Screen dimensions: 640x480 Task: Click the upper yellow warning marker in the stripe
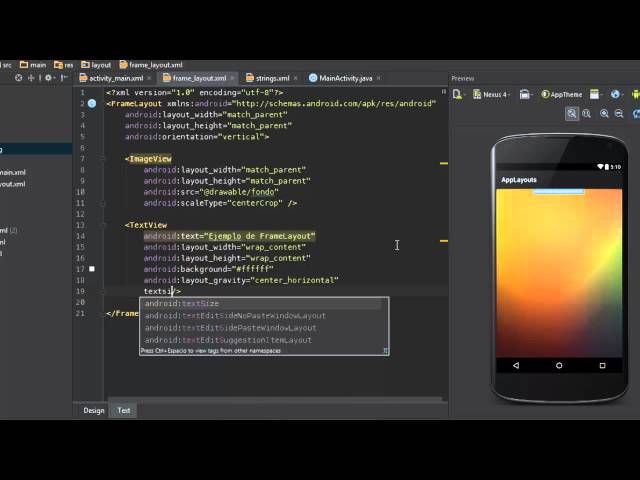coord(444,163)
